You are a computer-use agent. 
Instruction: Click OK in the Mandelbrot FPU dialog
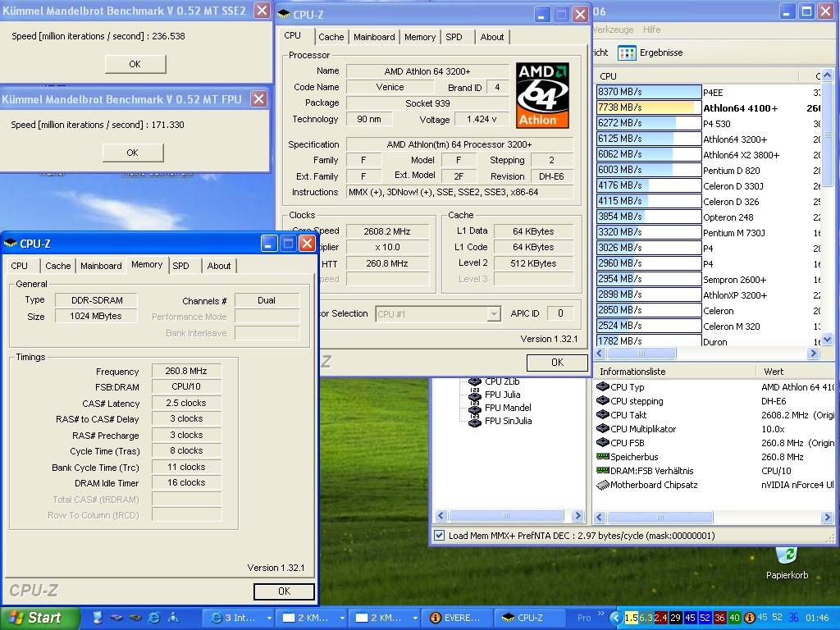pos(132,153)
